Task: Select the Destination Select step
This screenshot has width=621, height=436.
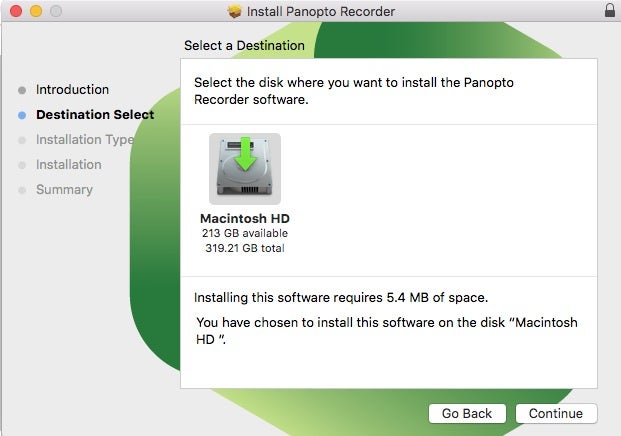Action: click(95, 114)
